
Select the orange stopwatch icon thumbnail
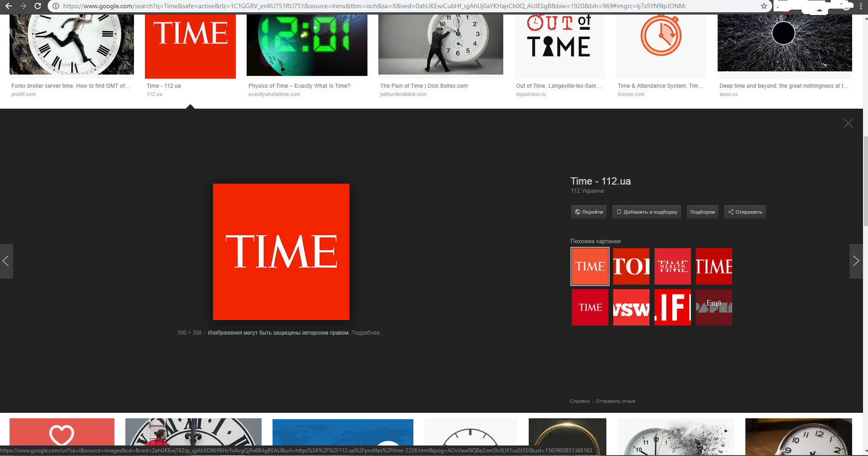point(661,46)
